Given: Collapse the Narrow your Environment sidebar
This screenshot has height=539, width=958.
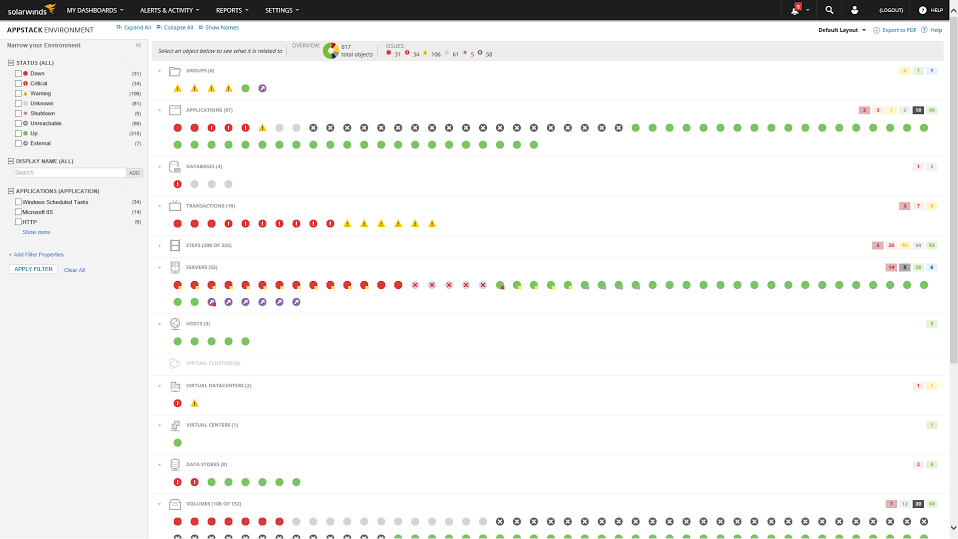Looking at the screenshot, I should tap(139, 45).
